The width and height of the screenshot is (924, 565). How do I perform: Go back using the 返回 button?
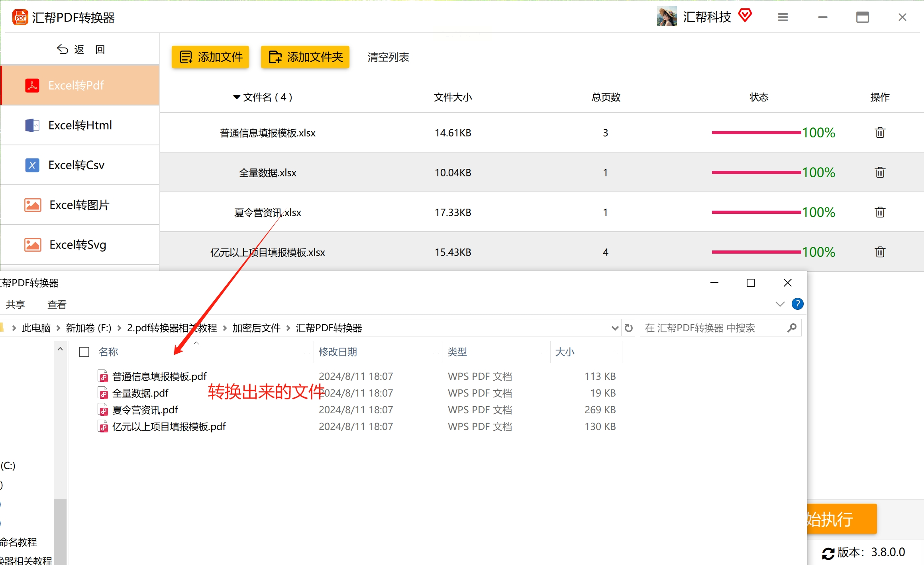[x=80, y=49]
